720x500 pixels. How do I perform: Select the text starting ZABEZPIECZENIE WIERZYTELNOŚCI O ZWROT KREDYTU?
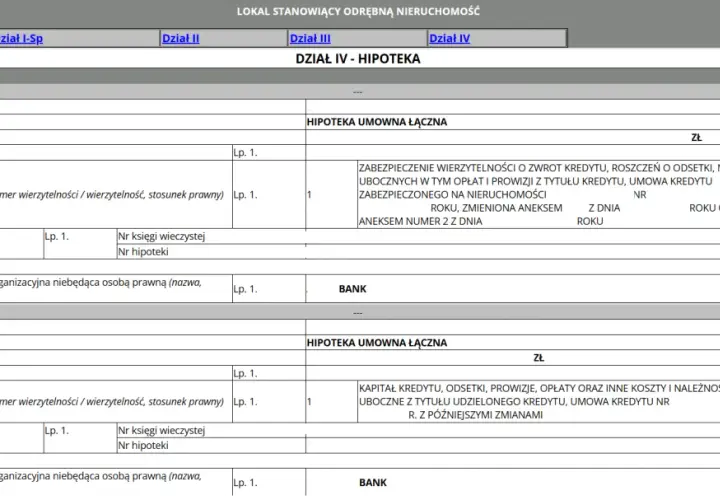[539, 195]
